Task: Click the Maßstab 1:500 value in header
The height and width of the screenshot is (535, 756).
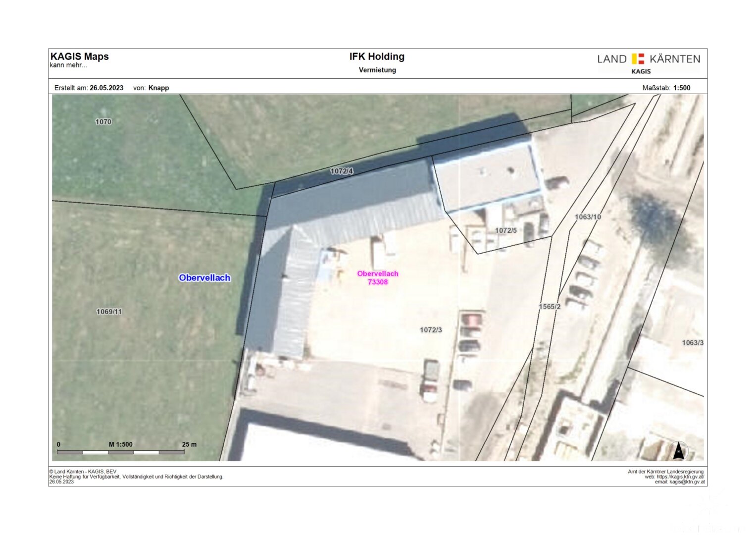Action: click(x=681, y=88)
